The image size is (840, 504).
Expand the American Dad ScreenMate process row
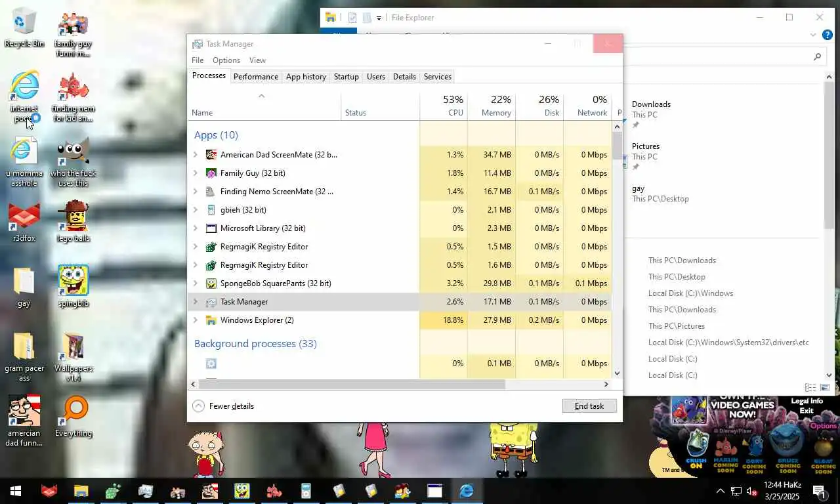(196, 155)
